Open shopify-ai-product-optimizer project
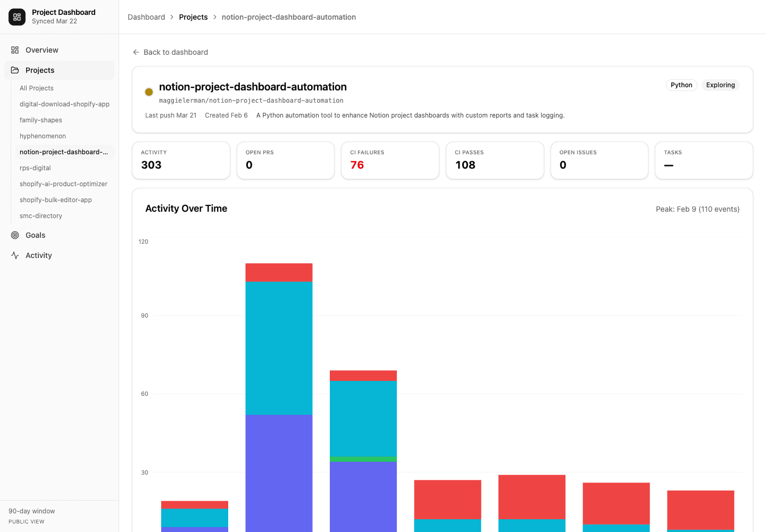The height and width of the screenshot is (532, 766). pos(65,184)
